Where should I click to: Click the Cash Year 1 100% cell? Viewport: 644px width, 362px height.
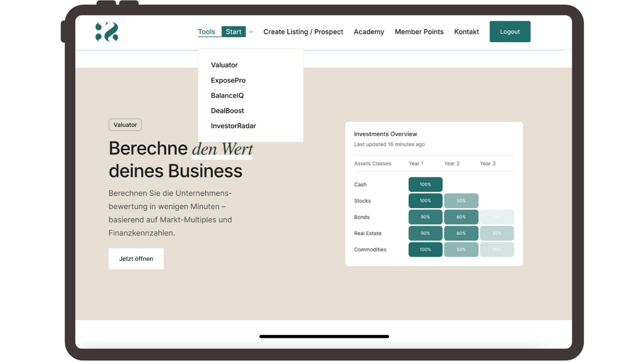[425, 184]
